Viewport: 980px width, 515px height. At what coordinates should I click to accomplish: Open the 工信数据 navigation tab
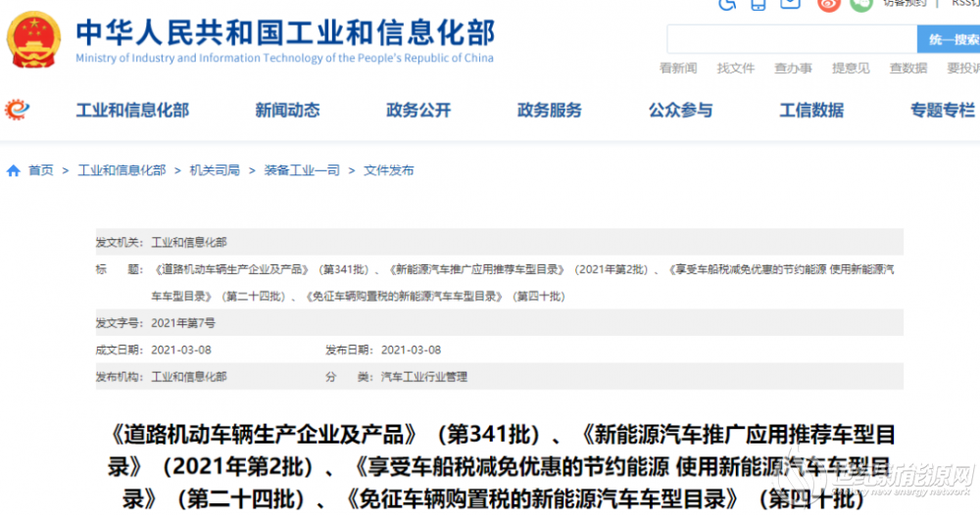click(x=811, y=111)
